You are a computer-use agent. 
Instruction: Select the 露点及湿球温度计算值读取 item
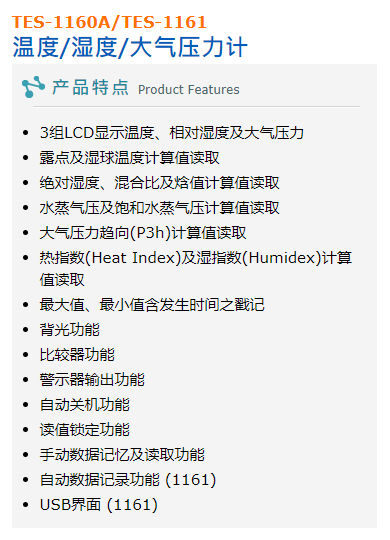pyautogui.click(x=130, y=158)
